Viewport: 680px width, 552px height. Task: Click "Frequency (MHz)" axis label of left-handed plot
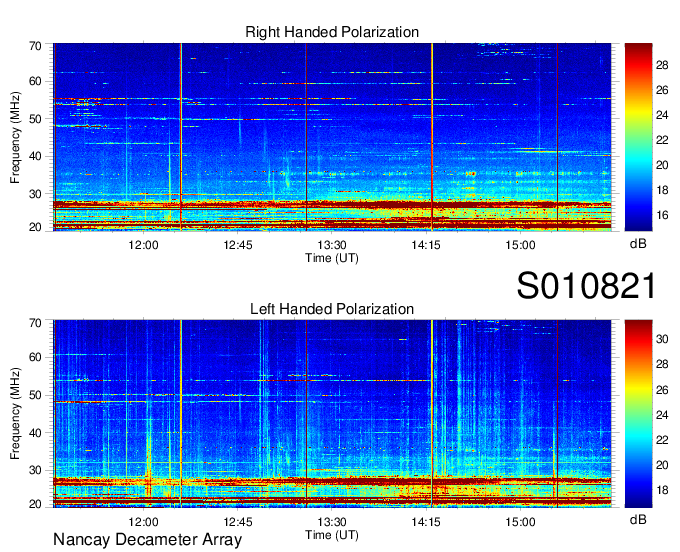15,414
